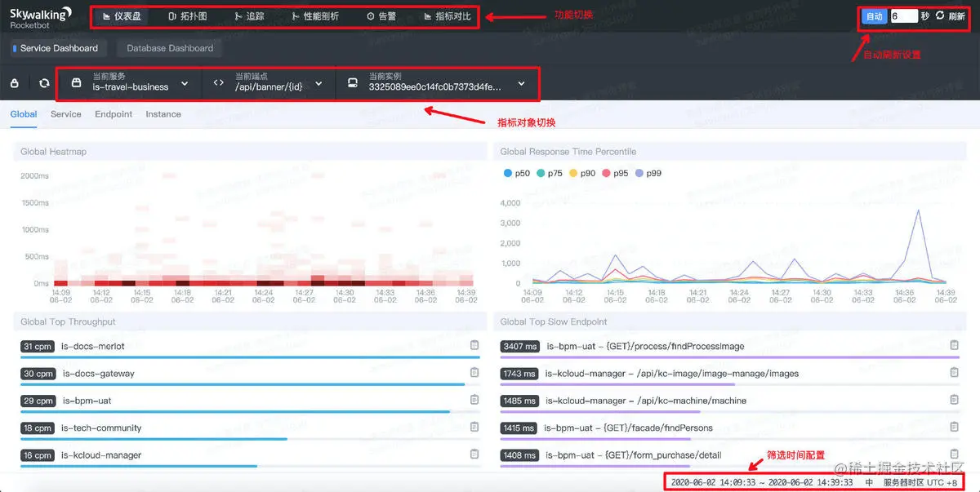Open the 仪表盘 dashboard menu
Image resolution: width=980 pixels, height=492 pixels.
[122, 16]
